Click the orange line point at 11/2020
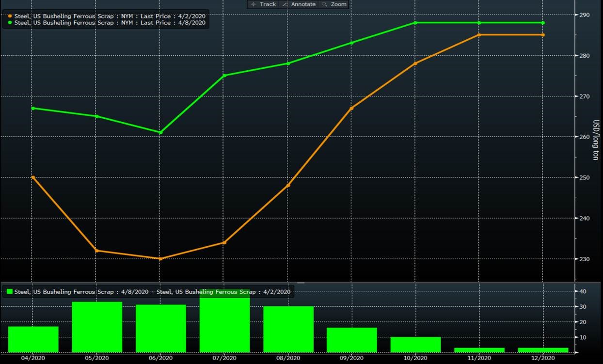This screenshot has width=603, height=364. click(479, 35)
